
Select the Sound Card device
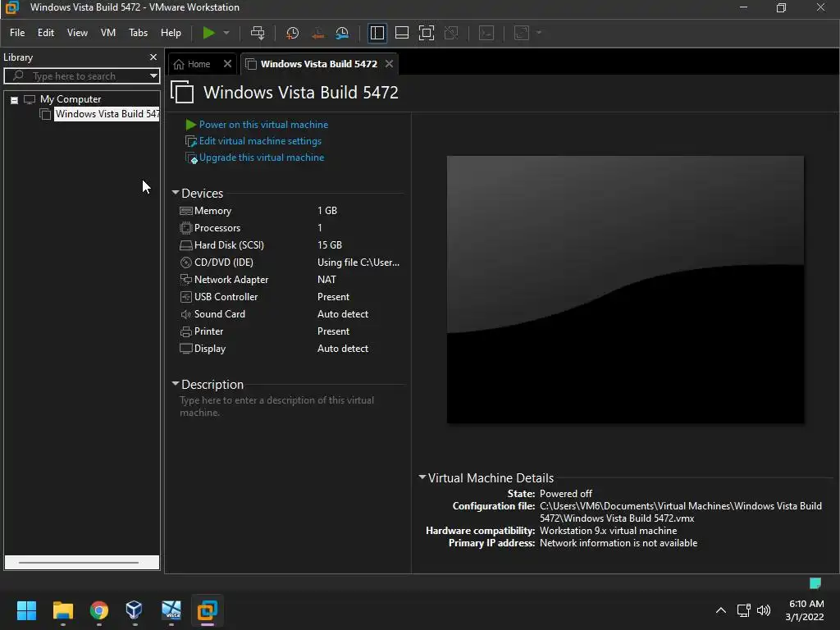[290, 314]
